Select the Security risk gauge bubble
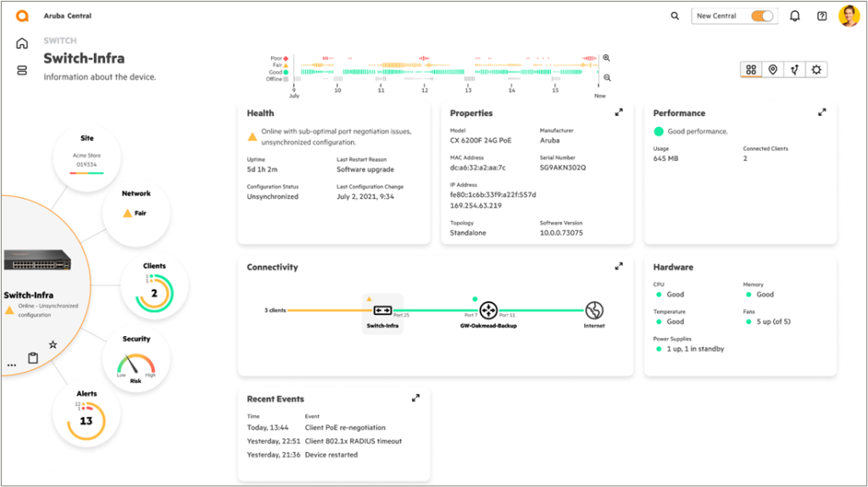The height and width of the screenshot is (487, 868). [136, 361]
